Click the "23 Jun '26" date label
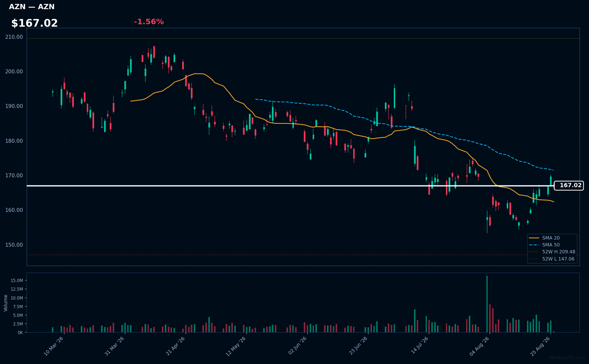The width and height of the screenshot is (589, 364). pyautogui.click(x=358, y=346)
